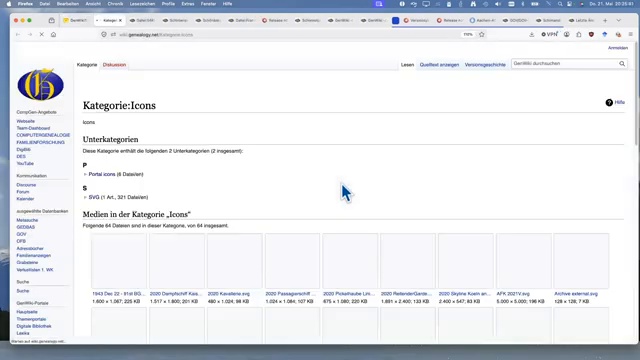This screenshot has width=640, height=360.
Task: List all tabs with the chevron button
Action: click(x=619, y=20)
